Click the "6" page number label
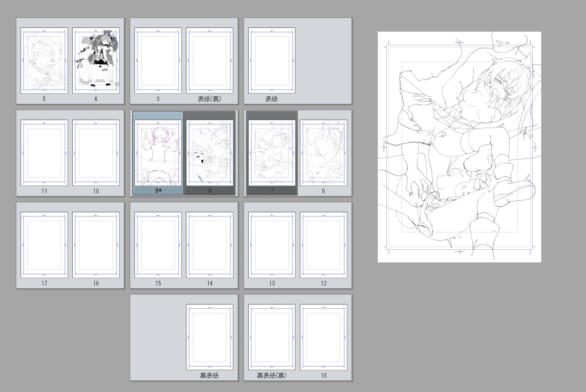Screen dimensions: 586x392 (324, 191)
